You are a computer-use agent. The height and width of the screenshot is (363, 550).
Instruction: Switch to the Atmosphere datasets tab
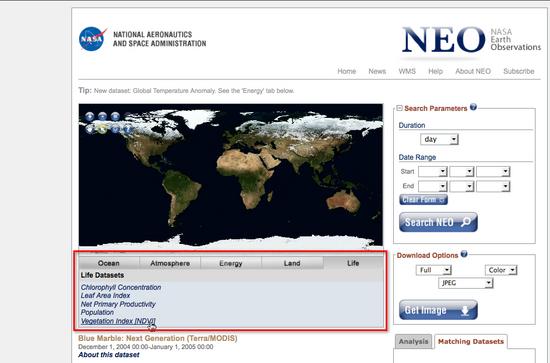[x=170, y=263]
